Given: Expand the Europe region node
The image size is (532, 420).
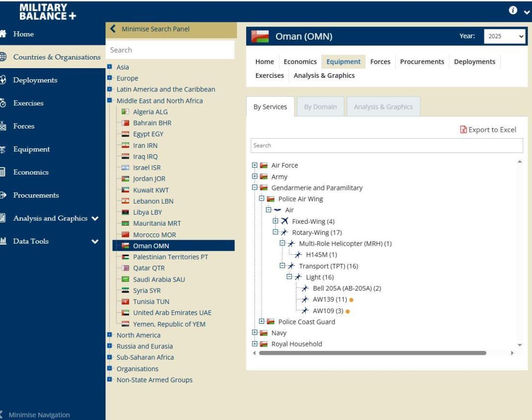Looking at the screenshot, I should click(110, 78).
